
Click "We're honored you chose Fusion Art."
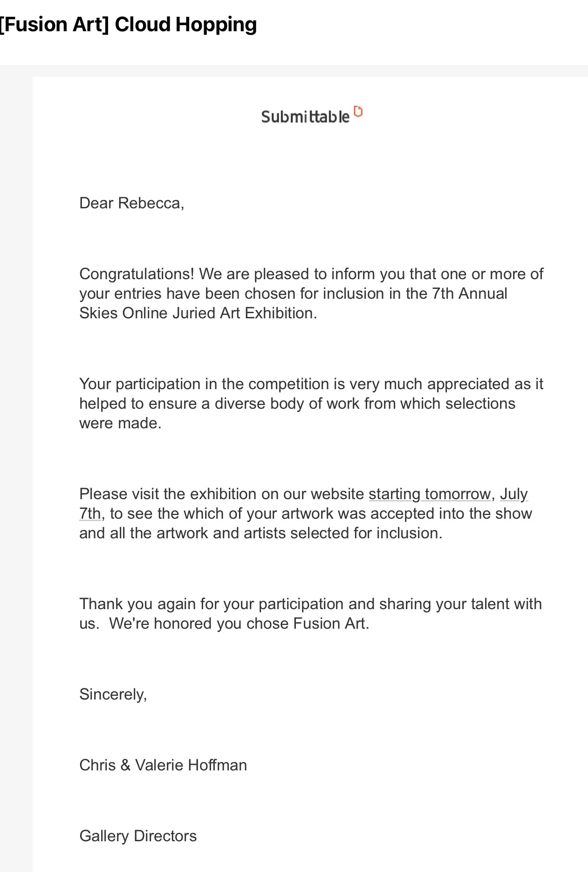click(x=239, y=623)
